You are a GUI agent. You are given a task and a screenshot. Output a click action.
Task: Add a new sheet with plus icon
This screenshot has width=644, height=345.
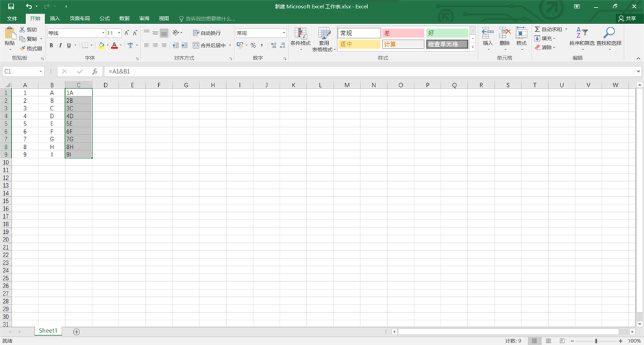pyautogui.click(x=76, y=331)
